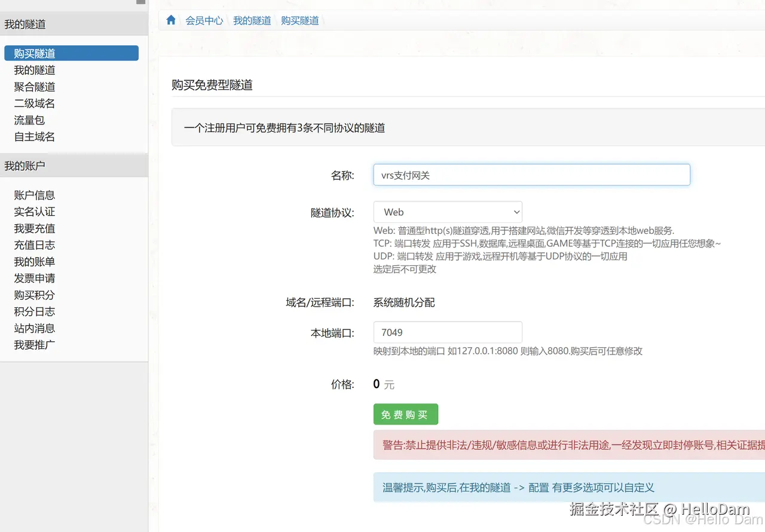Select 我要推广 promotion page
Viewport: 765px width, 532px height.
[34, 345]
